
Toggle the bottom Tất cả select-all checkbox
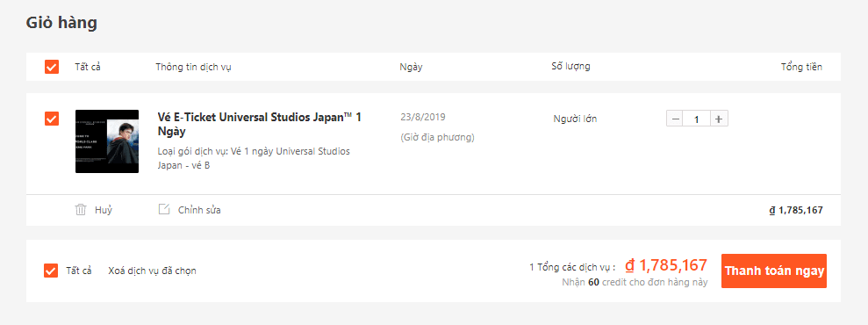[x=50, y=271]
